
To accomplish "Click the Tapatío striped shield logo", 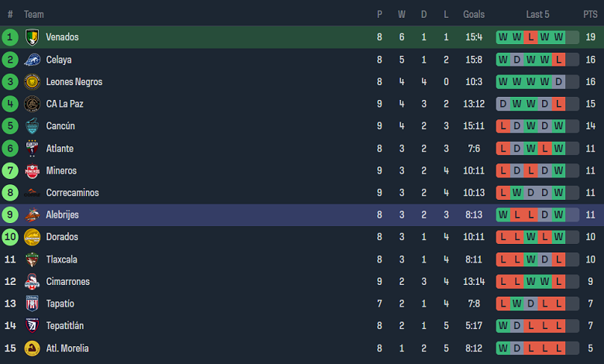I will point(33,304).
